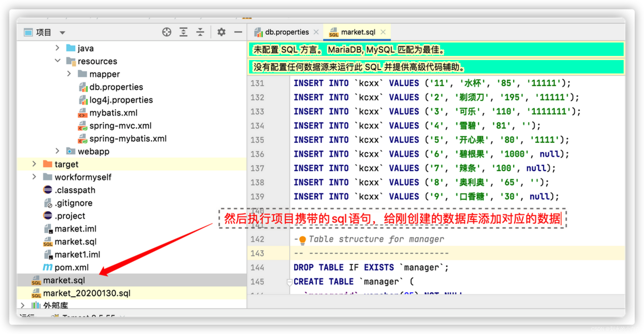The height and width of the screenshot is (334, 644).
Task: Click mybatis.xml file icon
Action: (x=83, y=113)
